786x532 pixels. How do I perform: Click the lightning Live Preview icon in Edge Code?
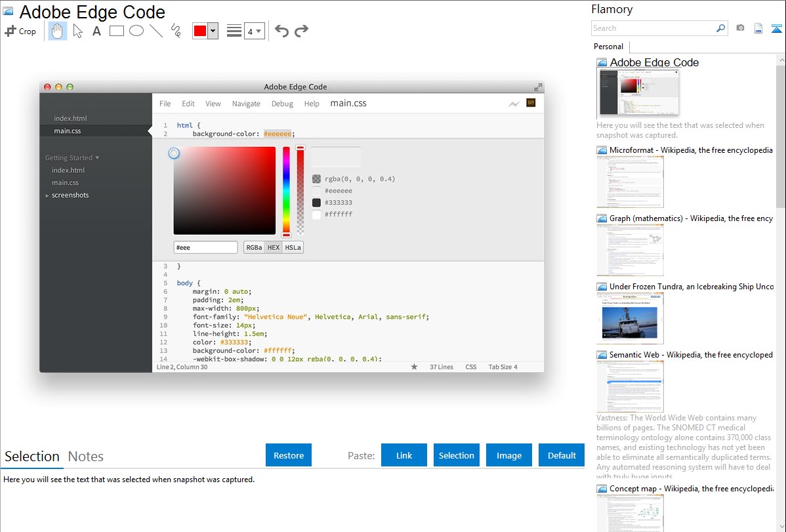514,104
